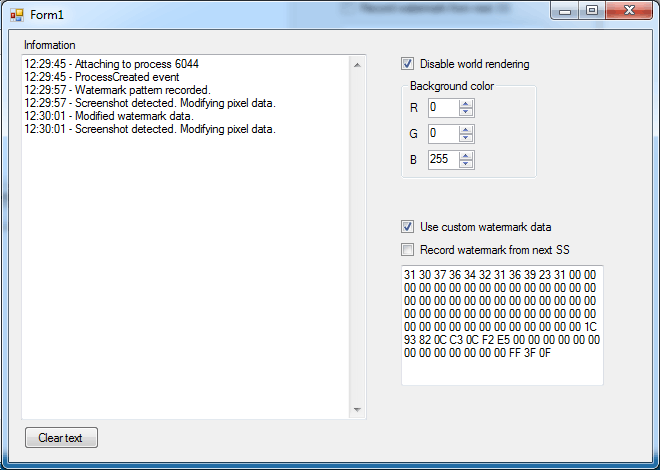
Task: Click the Clear text button
Action: point(61,438)
